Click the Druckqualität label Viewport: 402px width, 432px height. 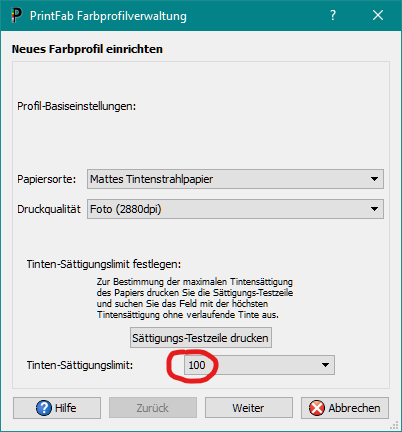49,209
